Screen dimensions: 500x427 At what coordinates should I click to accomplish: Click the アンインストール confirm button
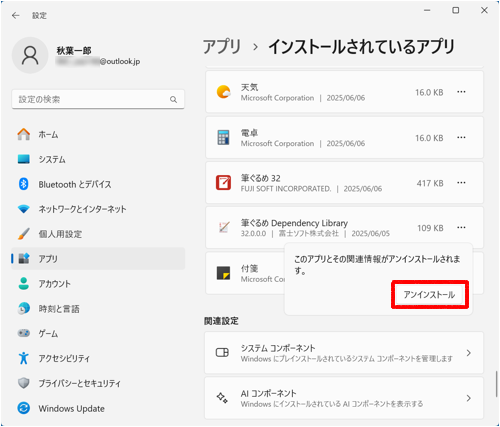429,295
